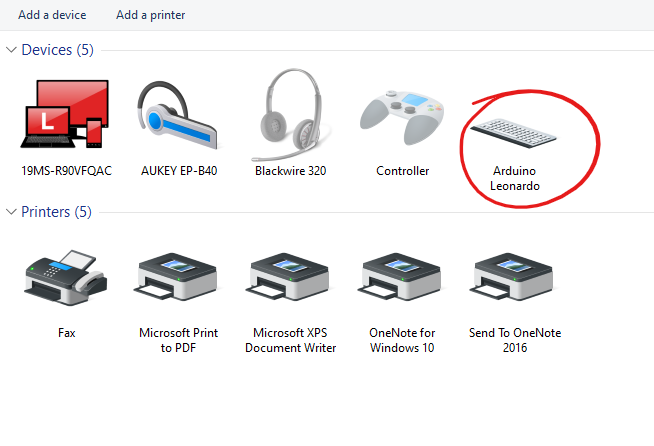Click the "Microsoft Print to PDF" label text

point(179,340)
